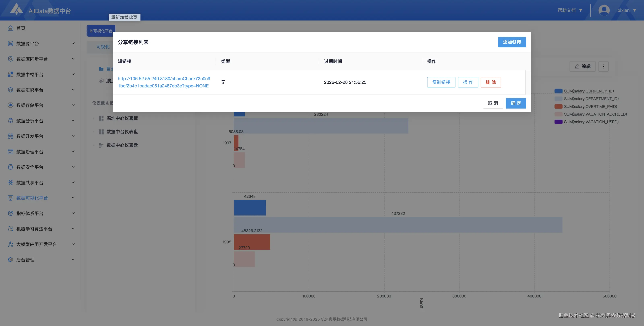The height and width of the screenshot is (326, 644).
Task: Expand the 数据分析平台 menu chevron
Action: coord(73,121)
